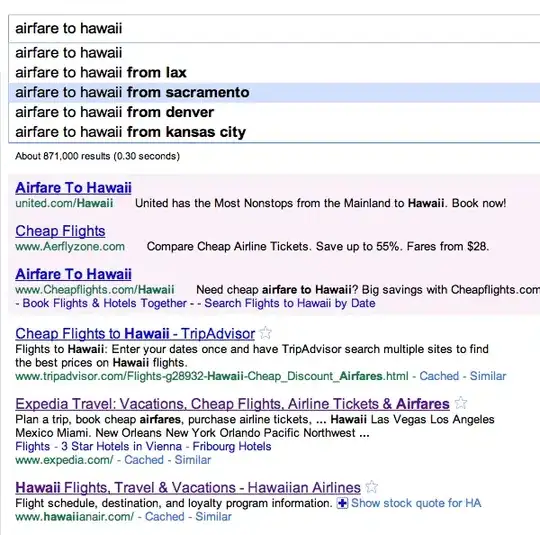
Task: Open '3 Star Hotels in Vienna' sitelink
Action: tap(121, 446)
